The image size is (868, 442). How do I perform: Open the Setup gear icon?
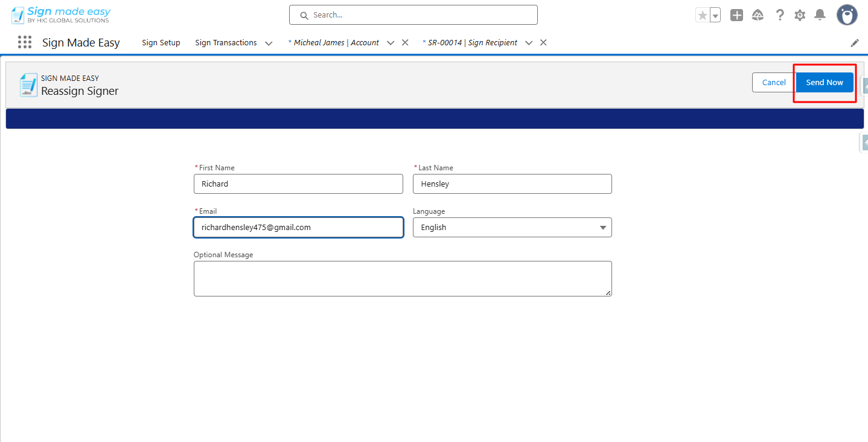(800, 15)
